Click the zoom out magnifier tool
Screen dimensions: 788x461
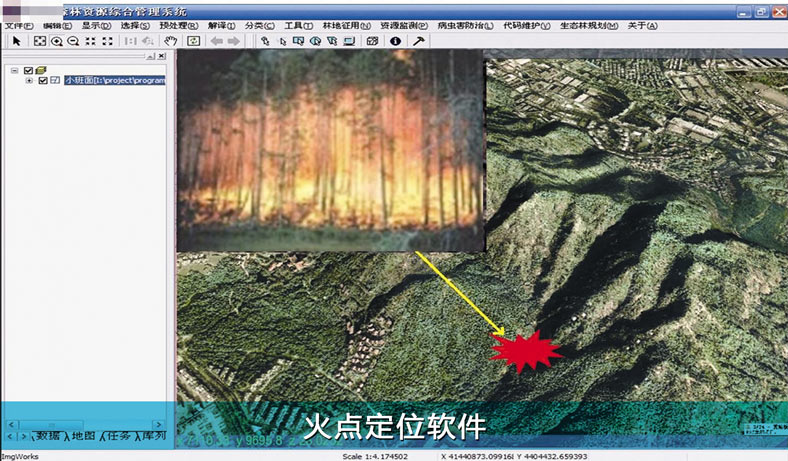tap(72, 41)
